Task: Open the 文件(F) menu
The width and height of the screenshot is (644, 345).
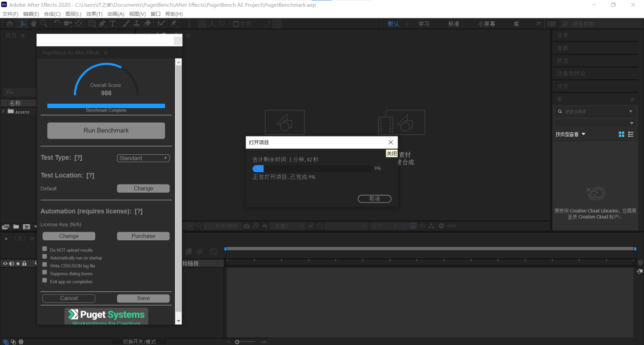Action: point(10,14)
